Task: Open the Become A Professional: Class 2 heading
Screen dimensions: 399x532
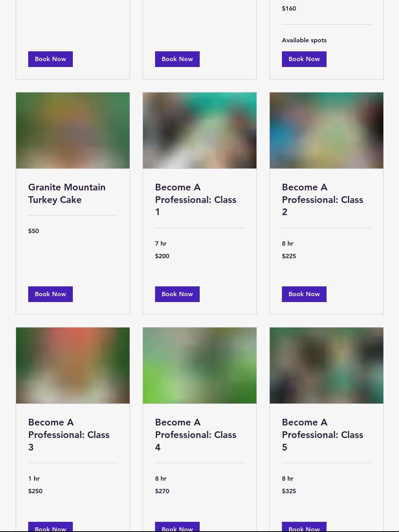Action: coord(322,199)
